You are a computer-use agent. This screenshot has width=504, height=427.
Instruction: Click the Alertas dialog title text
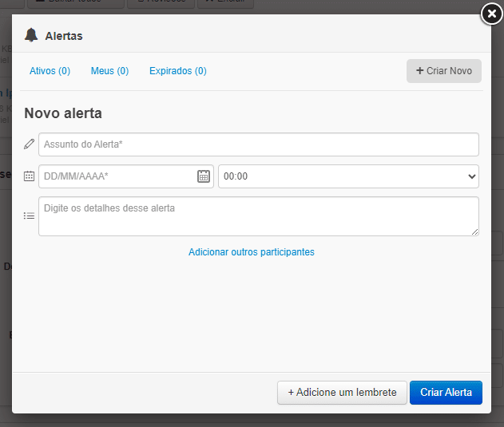coord(64,36)
